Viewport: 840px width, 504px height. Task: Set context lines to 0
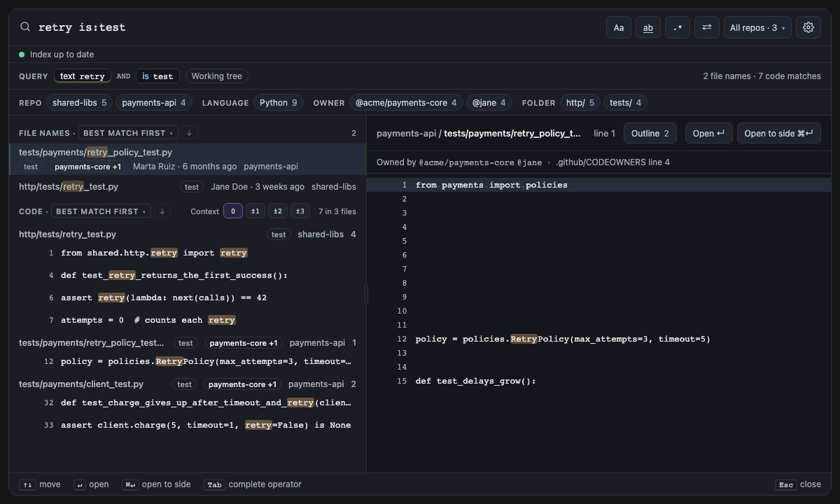tap(233, 211)
